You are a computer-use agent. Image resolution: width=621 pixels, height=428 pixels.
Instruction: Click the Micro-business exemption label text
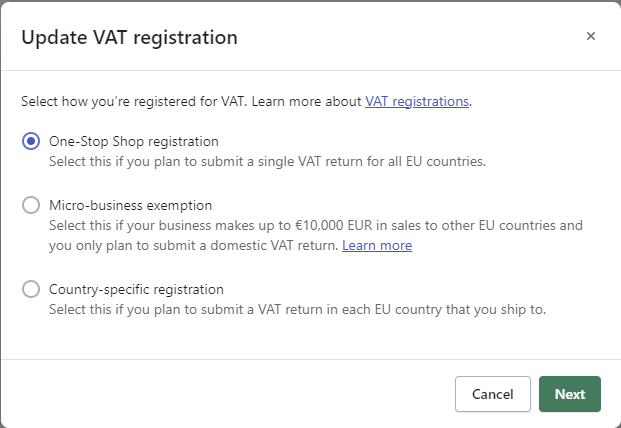(x=130, y=205)
